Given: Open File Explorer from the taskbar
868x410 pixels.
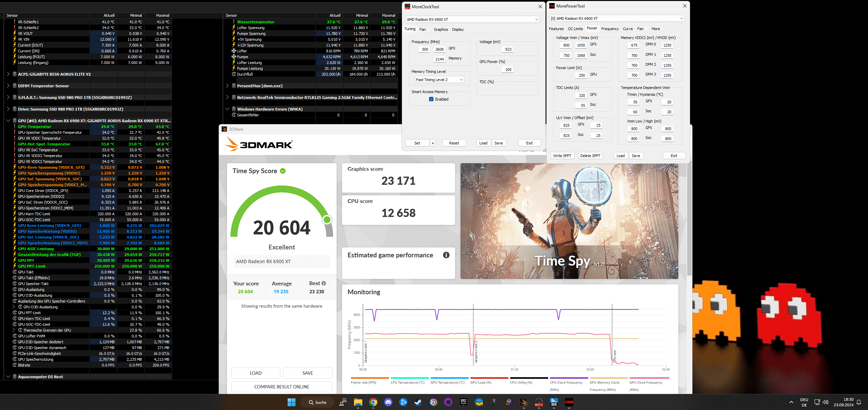Looking at the screenshot, I should 358,402.
